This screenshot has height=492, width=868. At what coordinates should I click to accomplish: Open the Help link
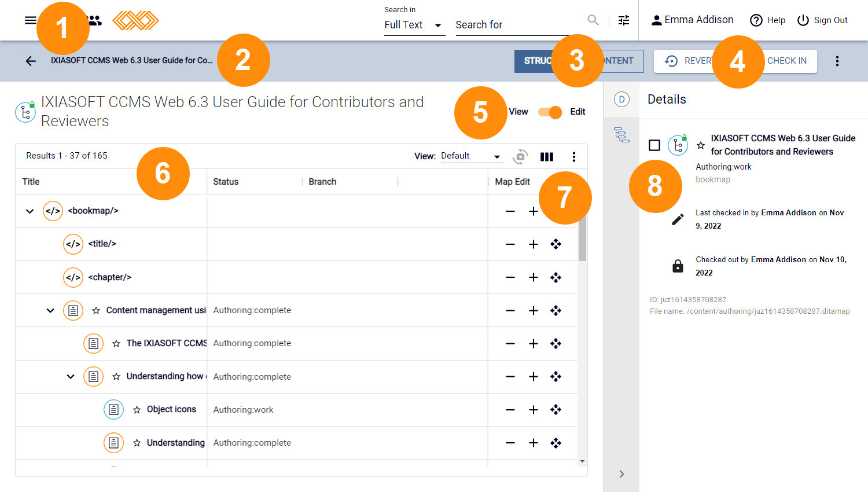point(767,20)
